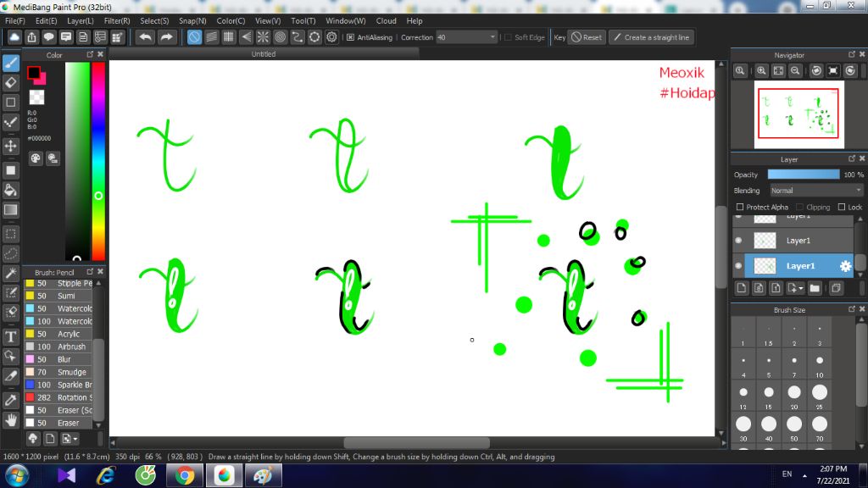This screenshot has width=868, height=488.
Task: Zoom out using Navigator magnifier minus
Action: click(x=795, y=71)
